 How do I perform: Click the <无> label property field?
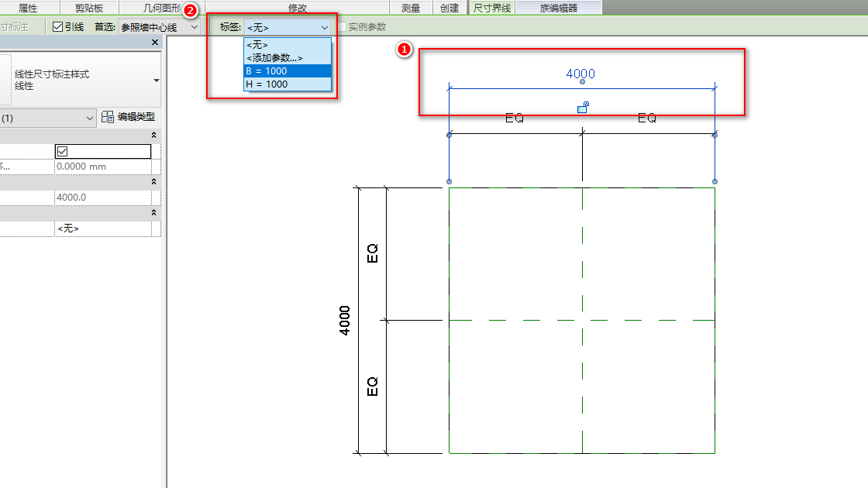point(103,229)
